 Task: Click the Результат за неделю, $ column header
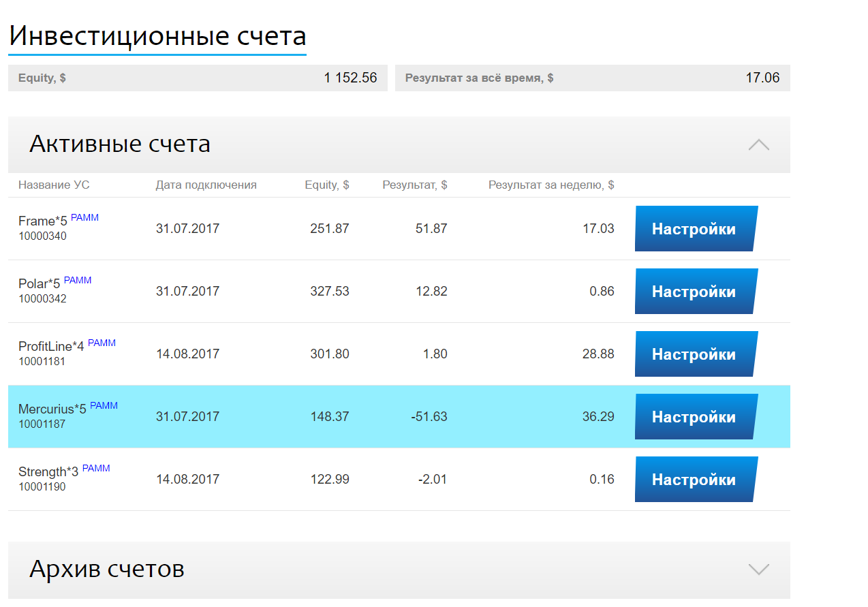551,185
